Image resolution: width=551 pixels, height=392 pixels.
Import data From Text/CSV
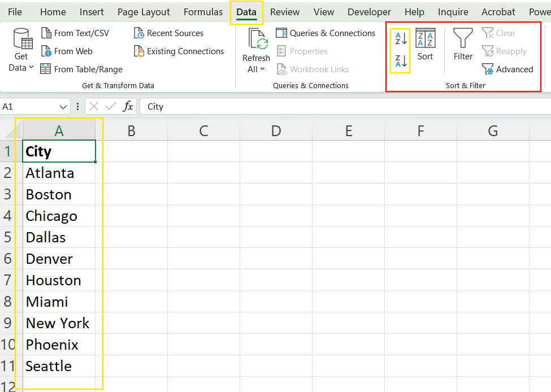click(x=75, y=33)
